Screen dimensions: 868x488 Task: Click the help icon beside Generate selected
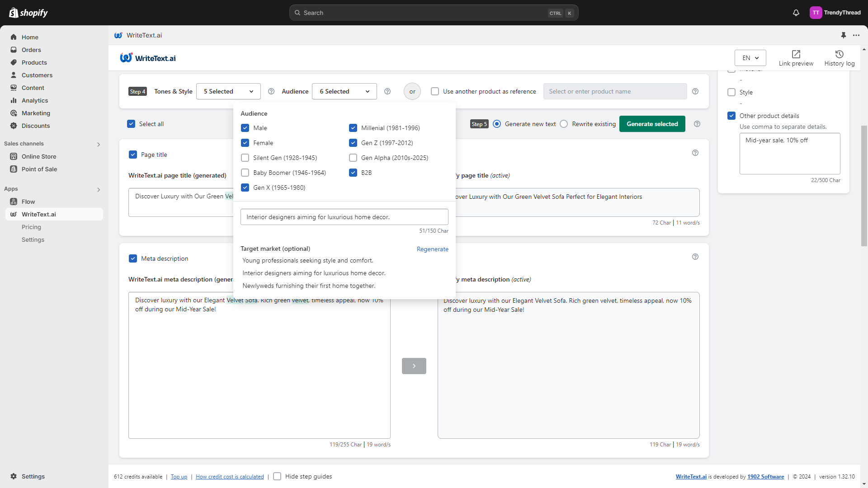697,124
